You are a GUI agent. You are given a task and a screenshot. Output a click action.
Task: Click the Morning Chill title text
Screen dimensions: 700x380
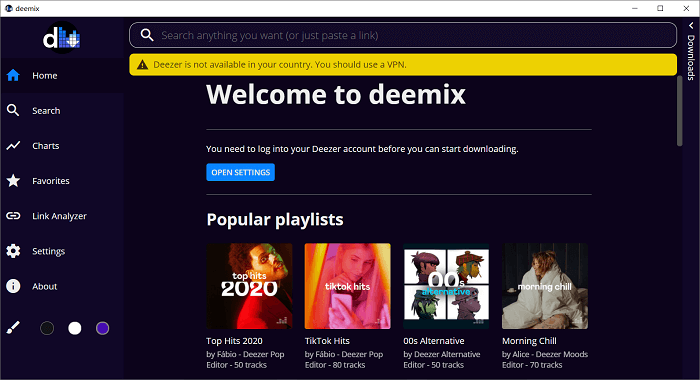[x=529, y=341]
